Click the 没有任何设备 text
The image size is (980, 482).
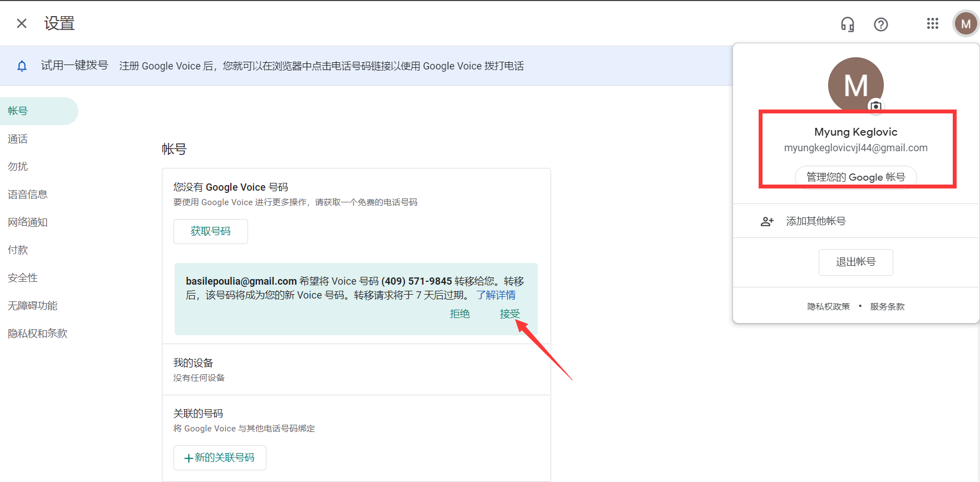tap(199, 378)
